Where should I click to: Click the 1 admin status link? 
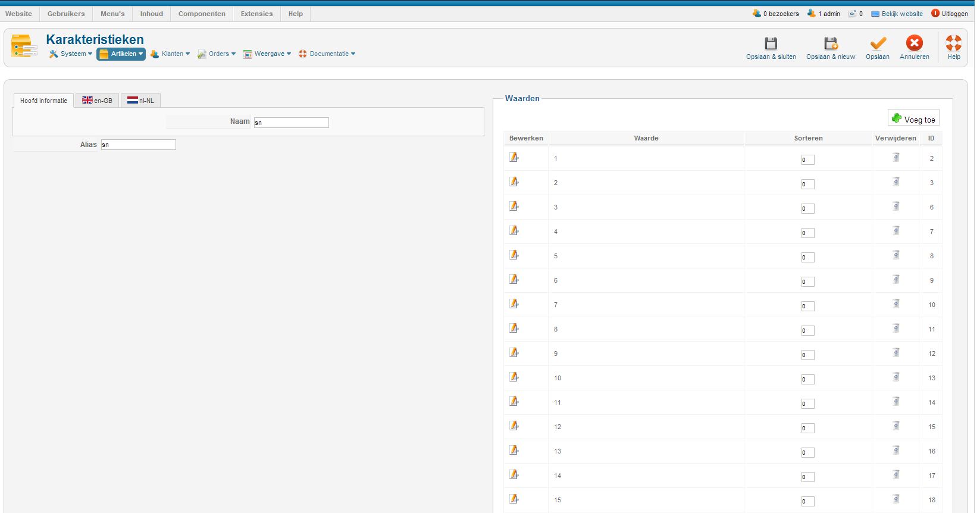pos(829,14)
